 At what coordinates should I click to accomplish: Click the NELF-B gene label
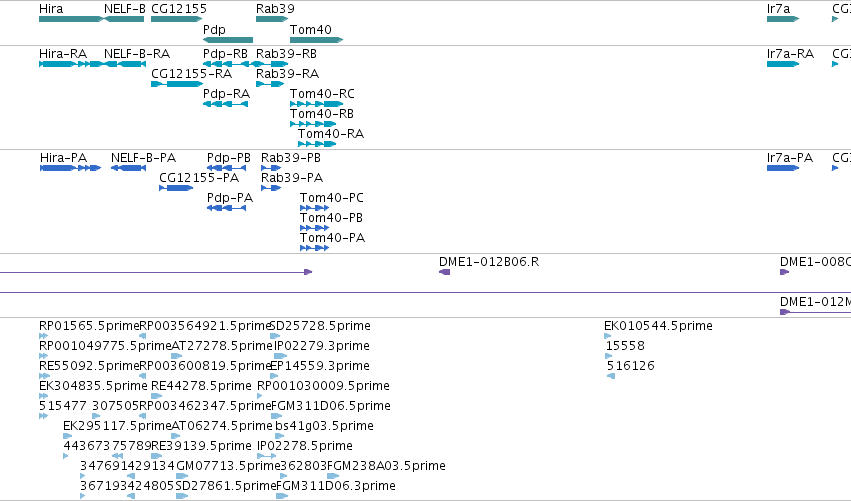(125, 9)
